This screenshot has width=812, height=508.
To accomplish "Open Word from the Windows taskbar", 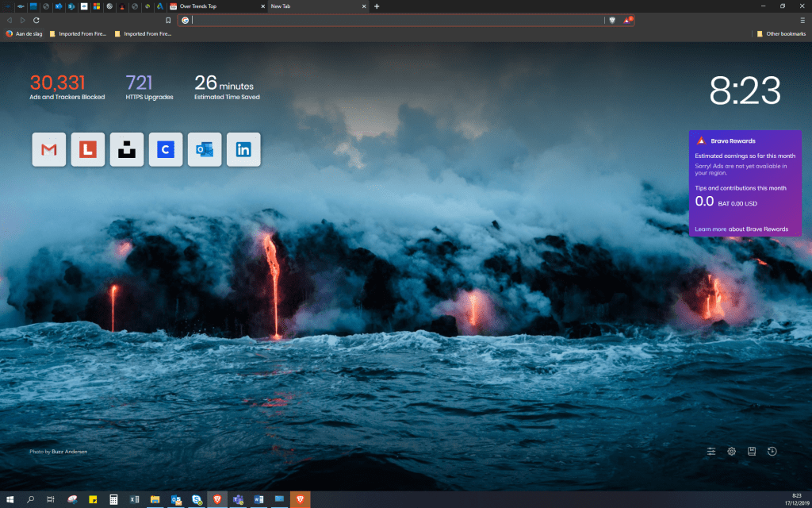I will (x=259, y=499).
